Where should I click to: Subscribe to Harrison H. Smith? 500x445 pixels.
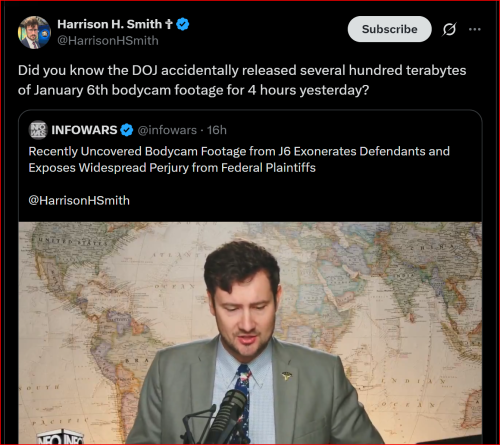(x=389, y=29)
